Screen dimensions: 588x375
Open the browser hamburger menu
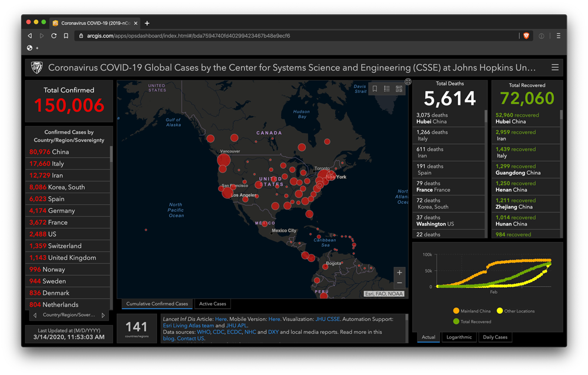pyautogui.click(x=559, y=36)
